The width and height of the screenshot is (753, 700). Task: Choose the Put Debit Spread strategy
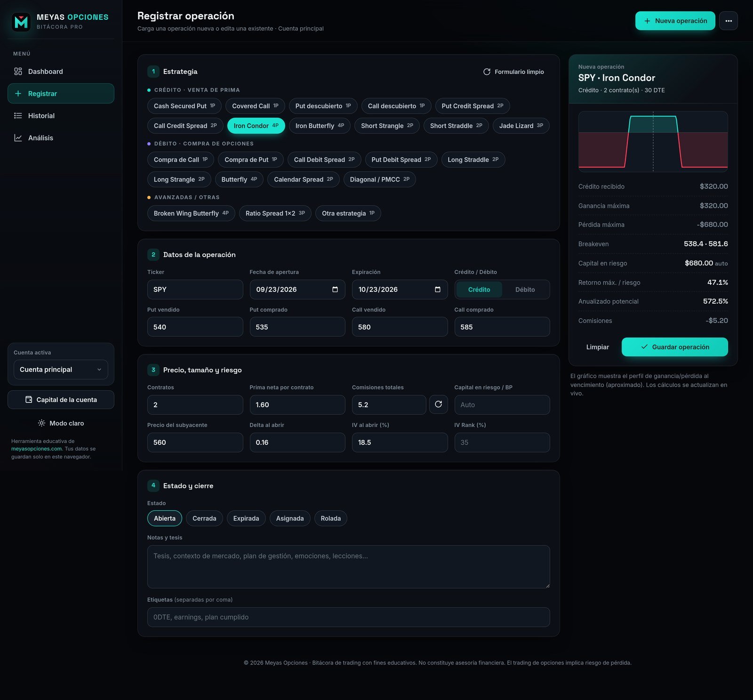401,160
